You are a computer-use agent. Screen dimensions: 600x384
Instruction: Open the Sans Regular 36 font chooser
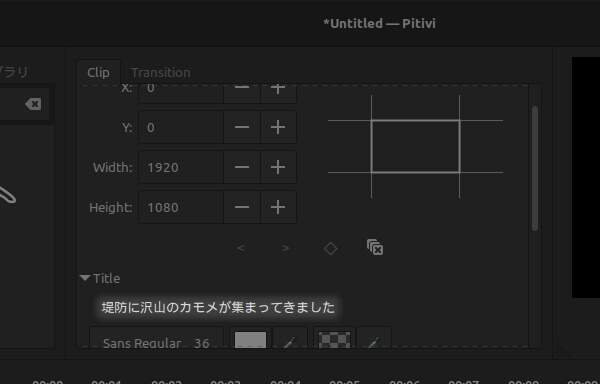[x=157, y=337]
